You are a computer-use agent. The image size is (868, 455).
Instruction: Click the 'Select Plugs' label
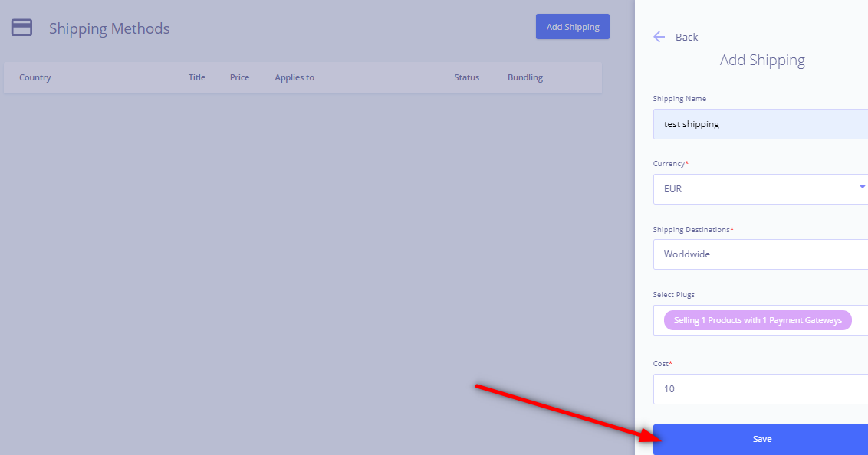(674, 295)
